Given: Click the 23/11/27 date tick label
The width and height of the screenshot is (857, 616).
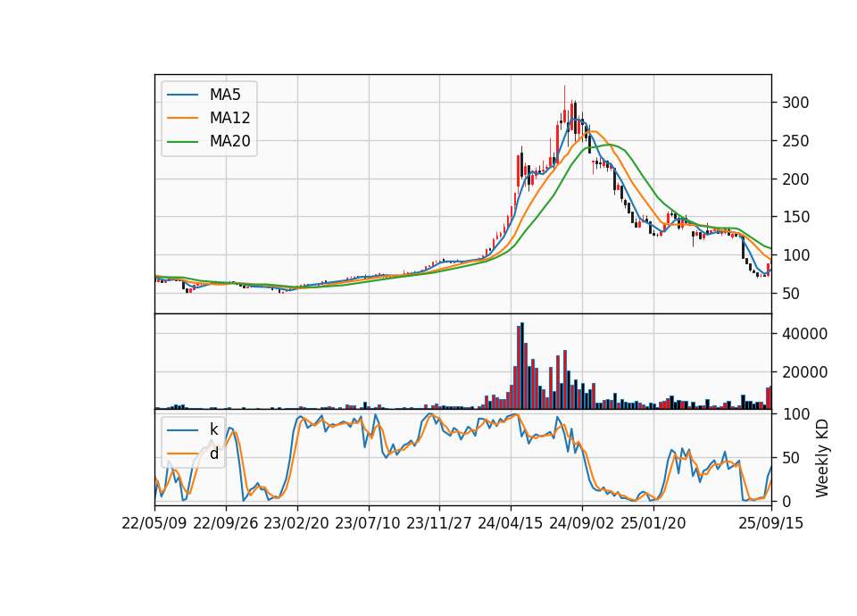Looking at the screenshot, I should tap(439, 523).
